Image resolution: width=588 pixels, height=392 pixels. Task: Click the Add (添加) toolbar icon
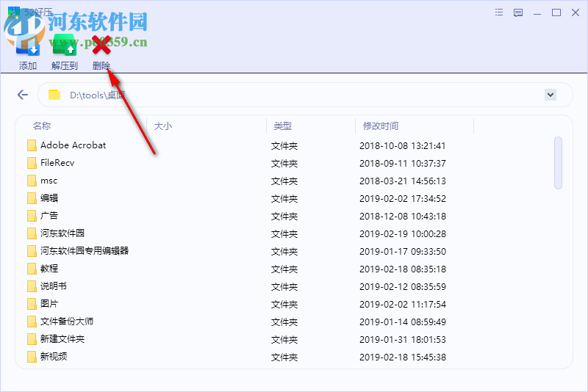pyautogui.click(x=28, y=46)
